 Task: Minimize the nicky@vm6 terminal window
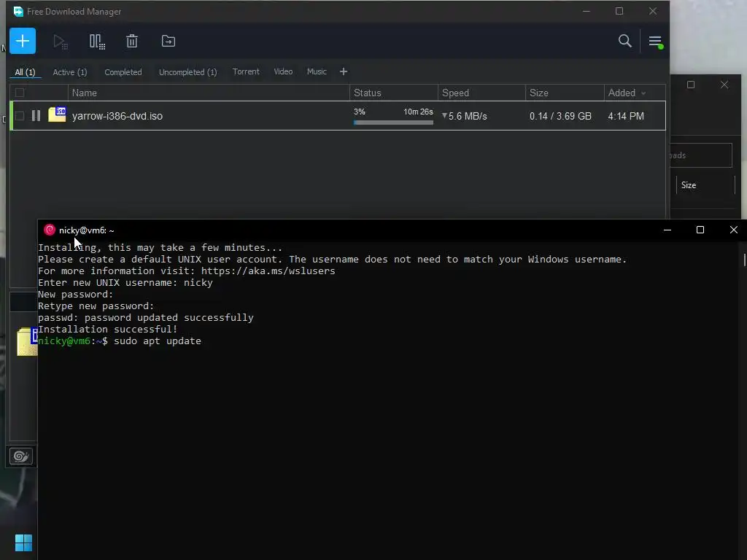(x=667, y=230)
